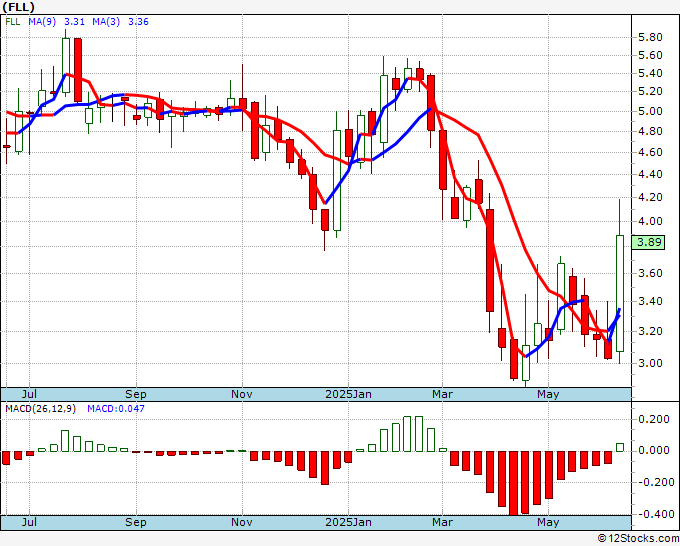Click 2025Jan on the price chart time axis
The height and width of the screenshot is (546, 680).
348,394
